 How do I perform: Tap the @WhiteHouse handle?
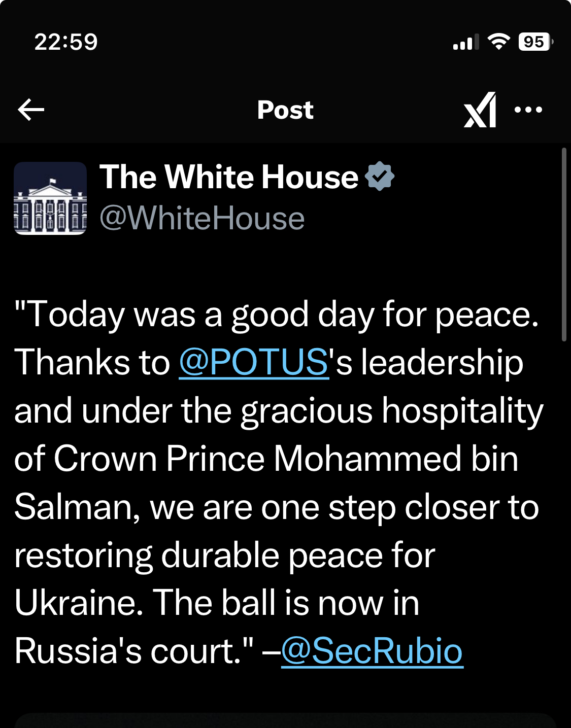[202, 218]
